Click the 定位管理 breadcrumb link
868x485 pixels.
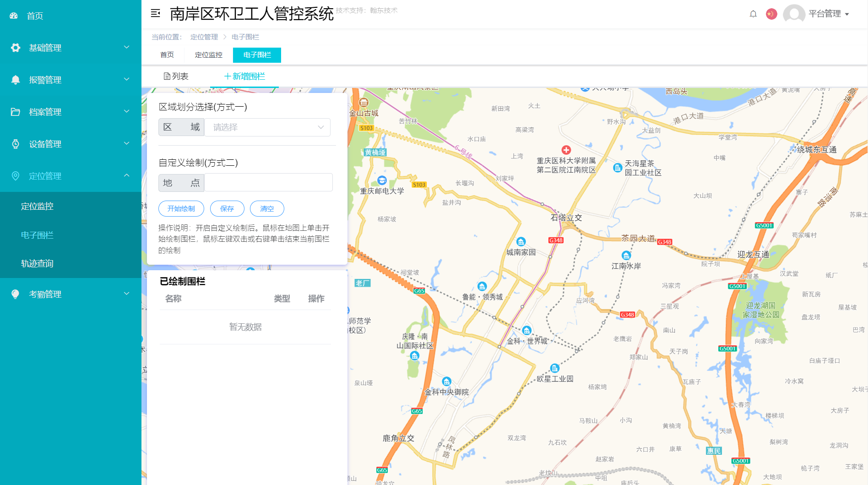(204, 37)
